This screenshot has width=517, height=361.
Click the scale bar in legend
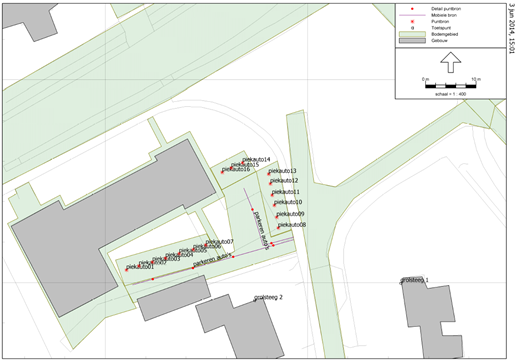(451, 86)
